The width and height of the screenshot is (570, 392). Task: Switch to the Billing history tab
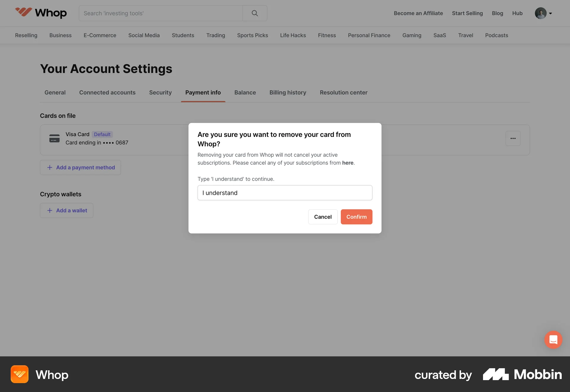pos(288,92)
